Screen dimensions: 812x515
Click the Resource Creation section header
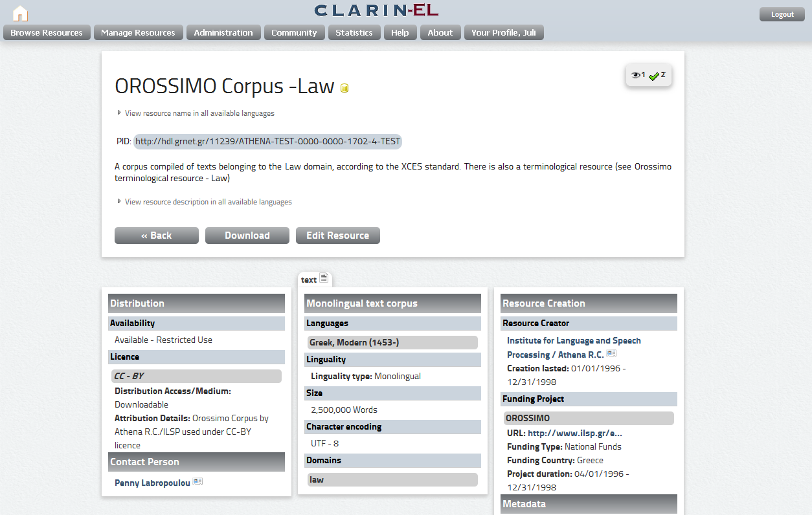[589, 303]
